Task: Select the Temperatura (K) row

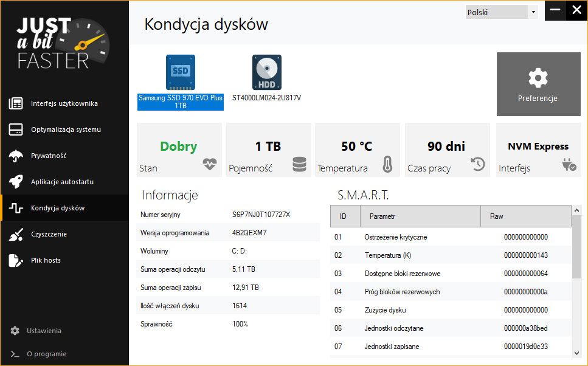Action: 451,255
